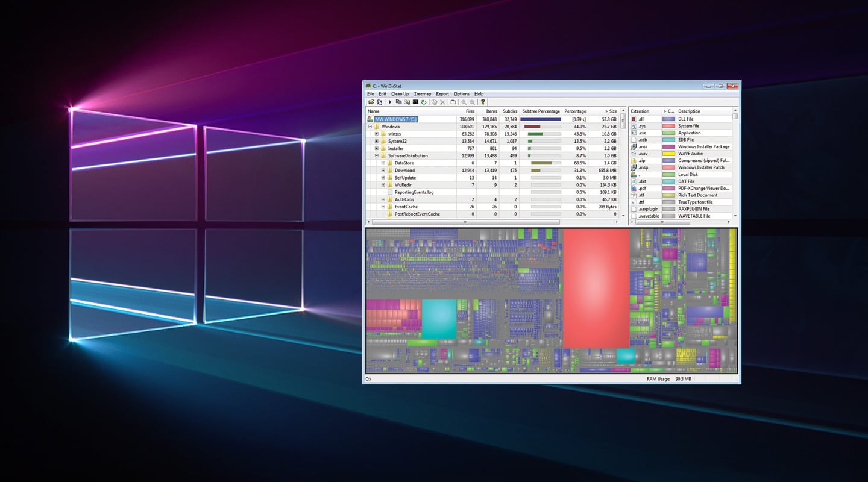Expand the Download folder node
Image resolution: width=868 pixels, height=482 pixels.
coord(383,171)
